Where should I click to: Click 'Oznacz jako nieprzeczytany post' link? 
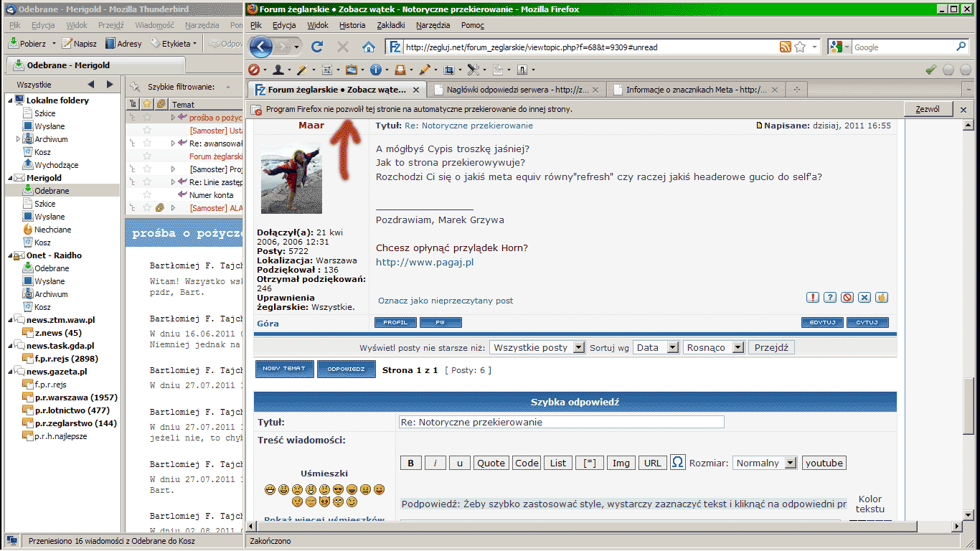click(x=446, y=301)
